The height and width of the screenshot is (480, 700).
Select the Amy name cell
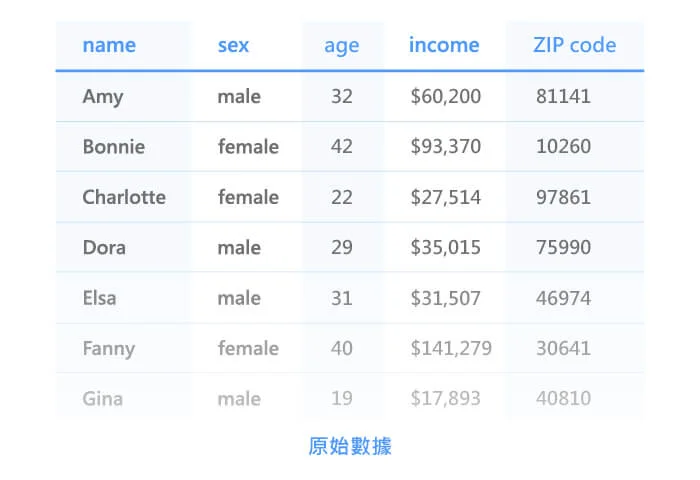pos(103,96)
